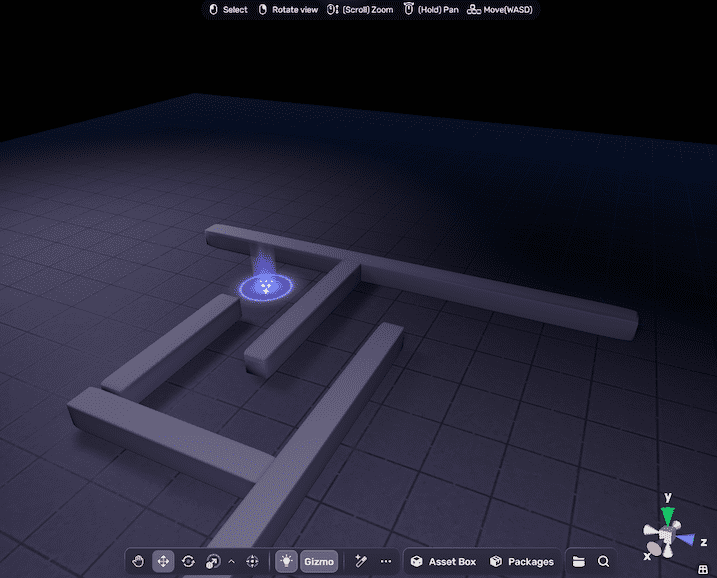The image size is (717, 578).
Task: Click the search magnifier icon
Action: pos(603,561)
